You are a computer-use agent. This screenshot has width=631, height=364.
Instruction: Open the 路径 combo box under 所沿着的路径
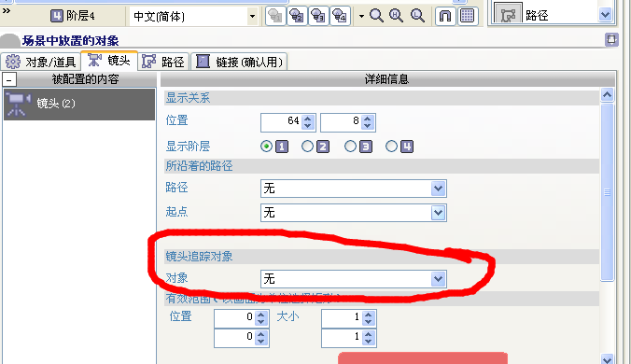tap(354, 189)
